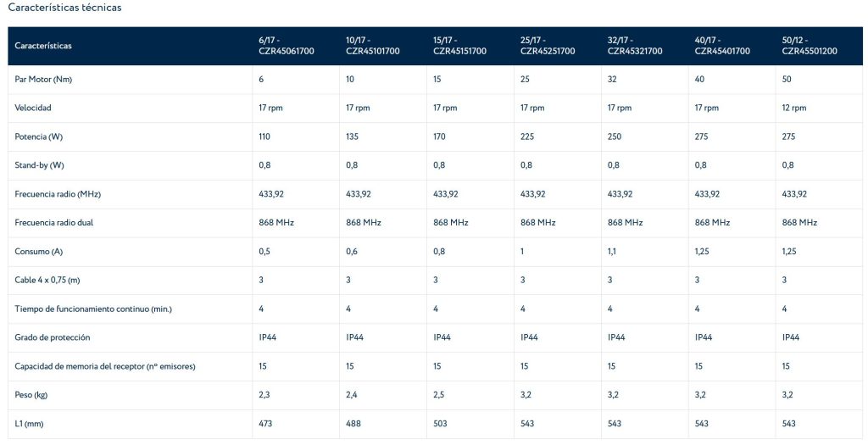Click the '12 rpm' speed cell
The height and width of the screenshot is (445, 868).
pos(793,108)
